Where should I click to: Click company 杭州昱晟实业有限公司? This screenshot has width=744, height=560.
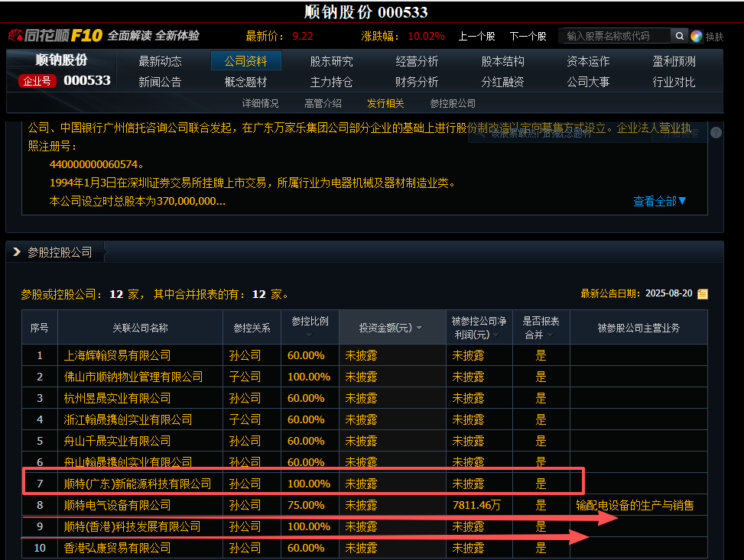click(117, 398)
